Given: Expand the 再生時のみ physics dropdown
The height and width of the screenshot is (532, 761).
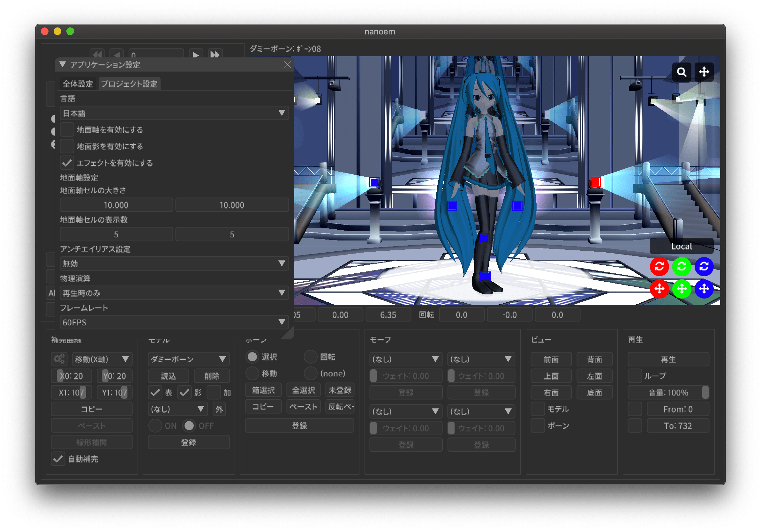Looking at the screenshot, I should click(x=174, y=293).
